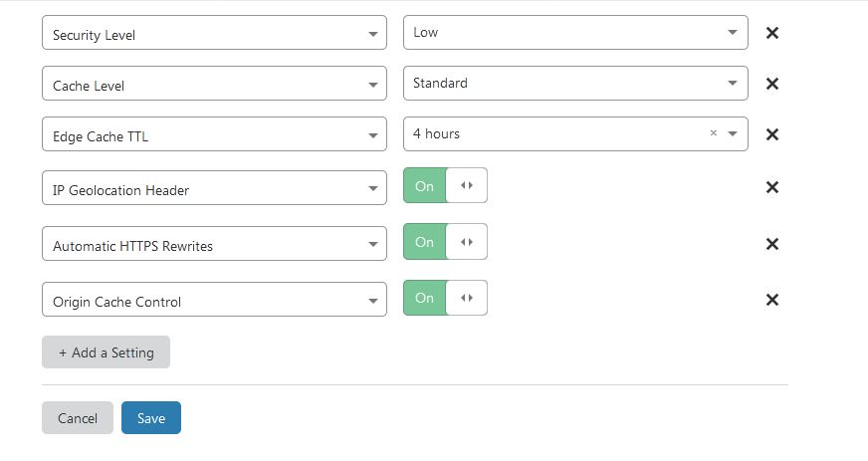
Task: Open the Security Level setting dropdown
Action: tap(214, 34)
